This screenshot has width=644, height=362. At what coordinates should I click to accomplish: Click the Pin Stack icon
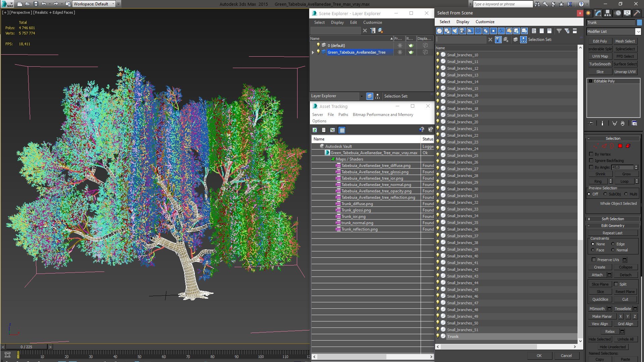click(591, 123)
